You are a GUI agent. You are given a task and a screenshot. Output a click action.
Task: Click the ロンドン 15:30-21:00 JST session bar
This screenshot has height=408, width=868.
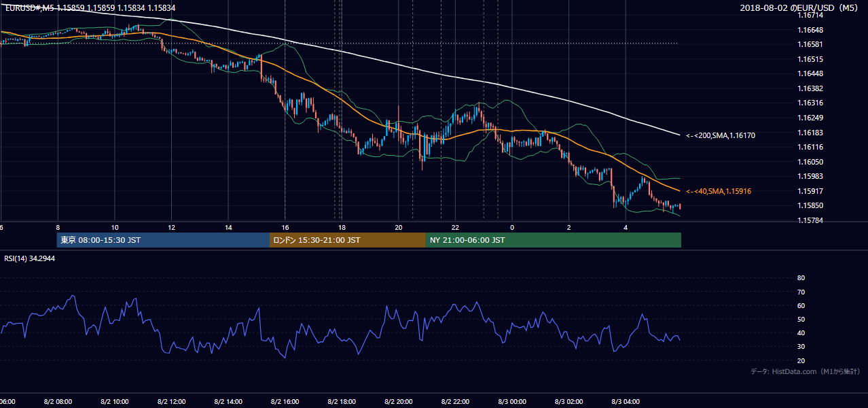[x=348, y=240]
